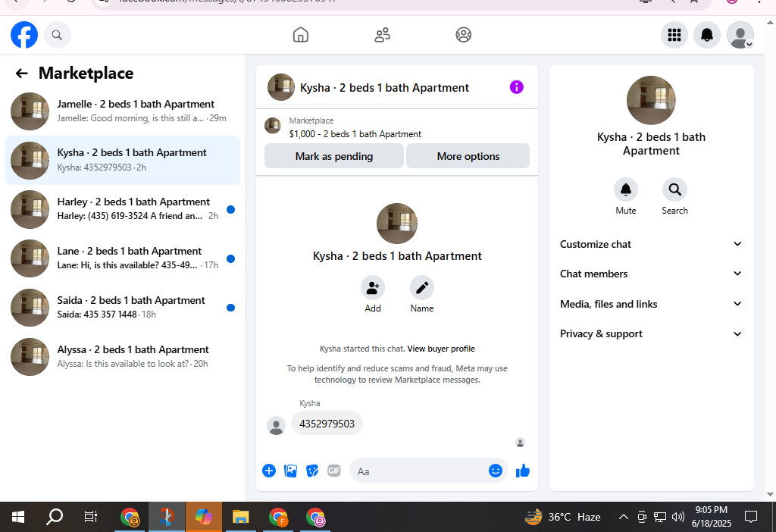
Task: Open notifications bell in top bar
Action: coord(707,35)
